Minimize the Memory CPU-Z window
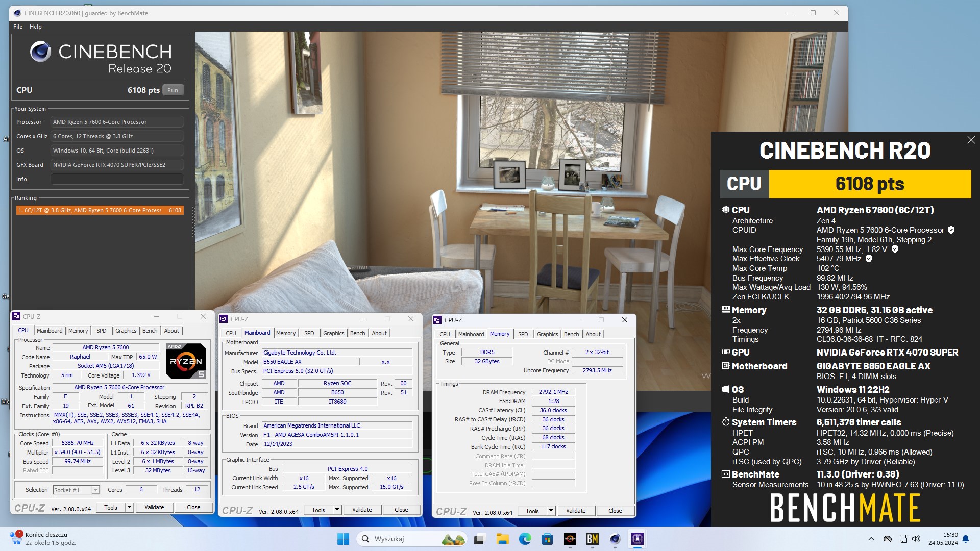This screenshot has width=980, height=551. tap(578, 320)
